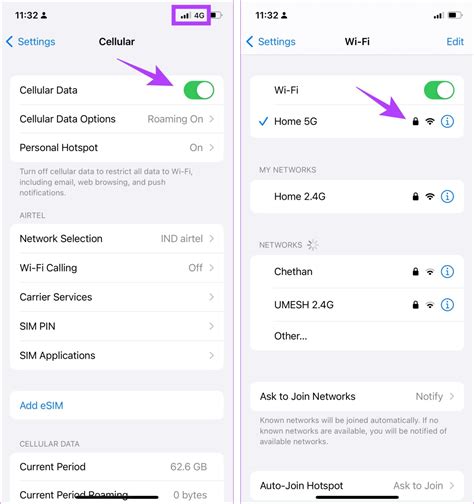Expand Cellular Data Options row
The height and width of the screenshot is (504, 474).
click(117, 119)
